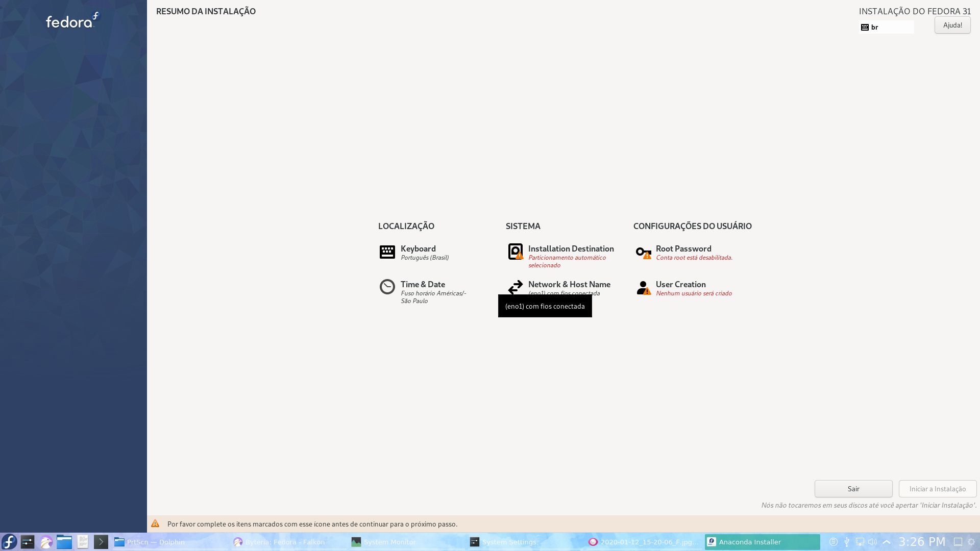
Task: Open audio volume tray icon
Action: pos(873,542)
